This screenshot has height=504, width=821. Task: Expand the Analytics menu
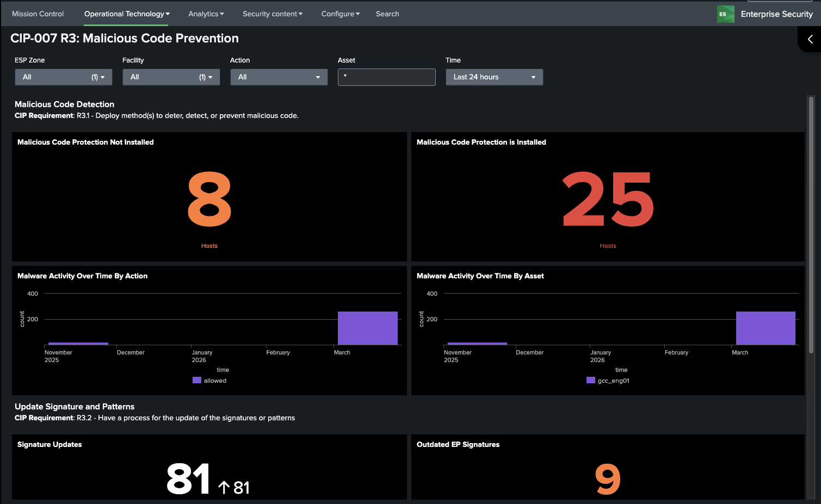click(206, 14)
